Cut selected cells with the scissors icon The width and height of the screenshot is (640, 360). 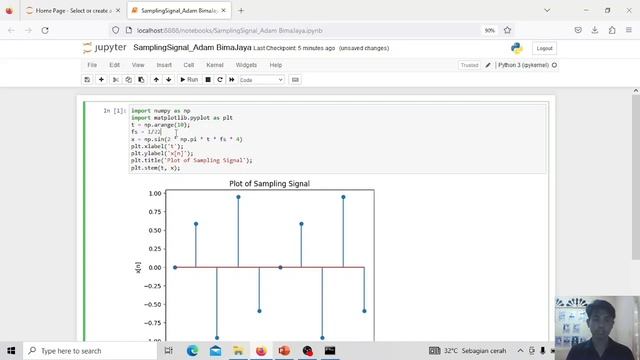[x=116, y=80]
